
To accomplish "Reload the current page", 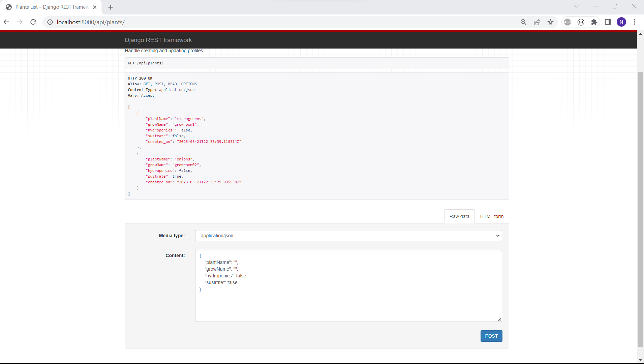I will click(x=33, y=22).
